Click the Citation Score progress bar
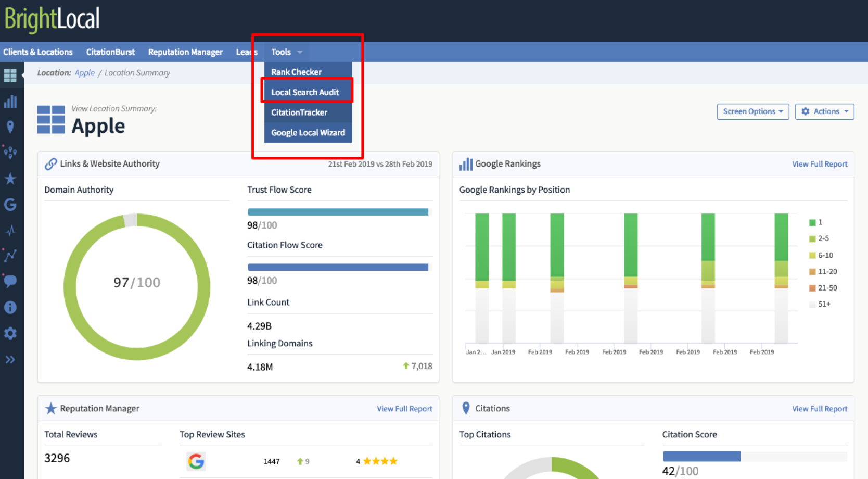 (755, 457)
